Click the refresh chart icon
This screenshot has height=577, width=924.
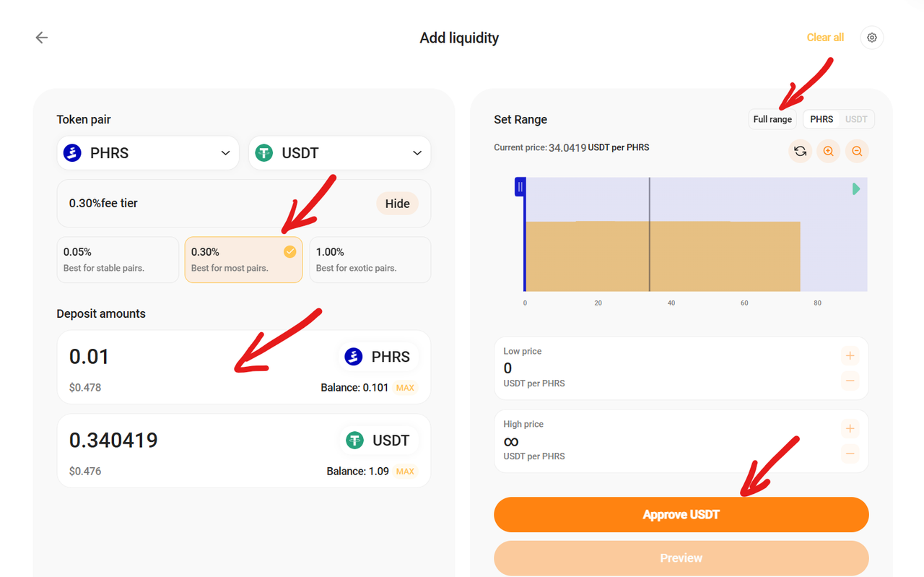click(x=800, y=151)
